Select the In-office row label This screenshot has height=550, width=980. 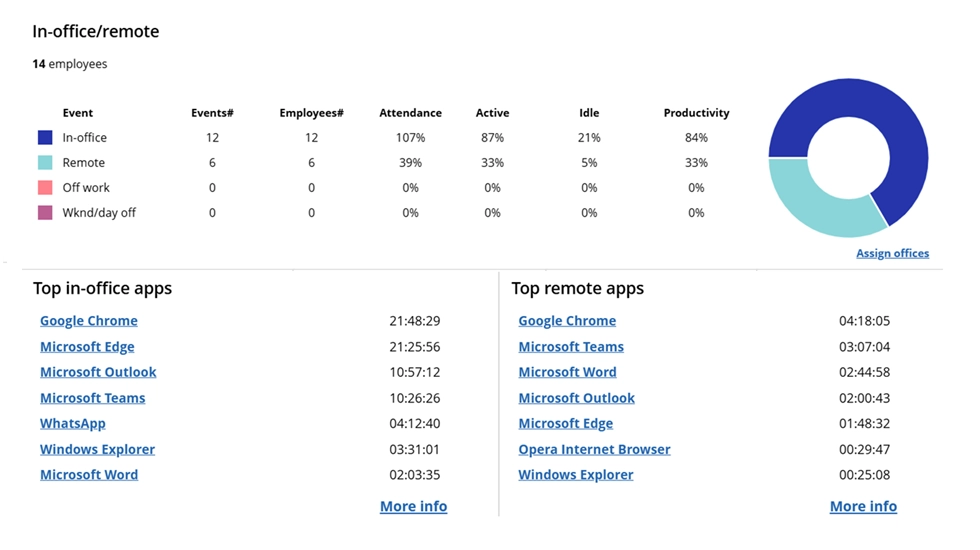84,138
